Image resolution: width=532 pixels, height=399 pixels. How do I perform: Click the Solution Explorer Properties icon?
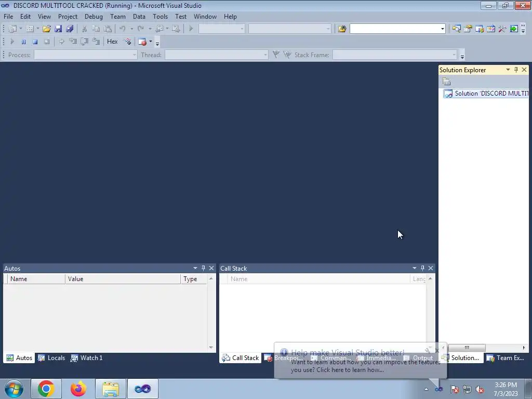446,82
